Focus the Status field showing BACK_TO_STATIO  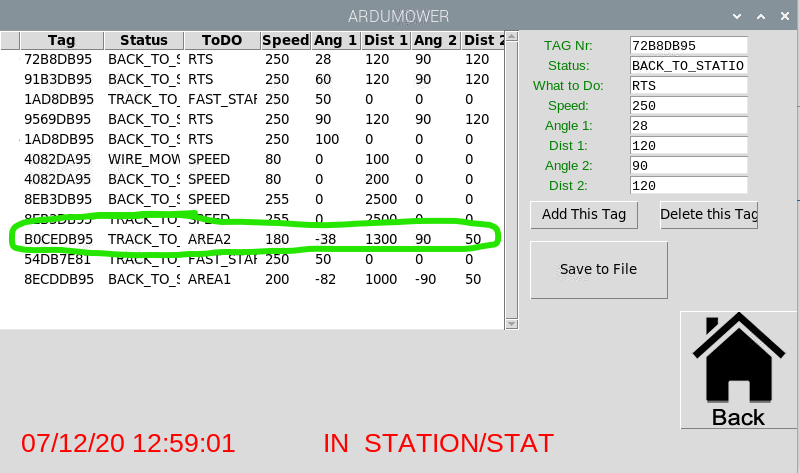pos(688,65)
